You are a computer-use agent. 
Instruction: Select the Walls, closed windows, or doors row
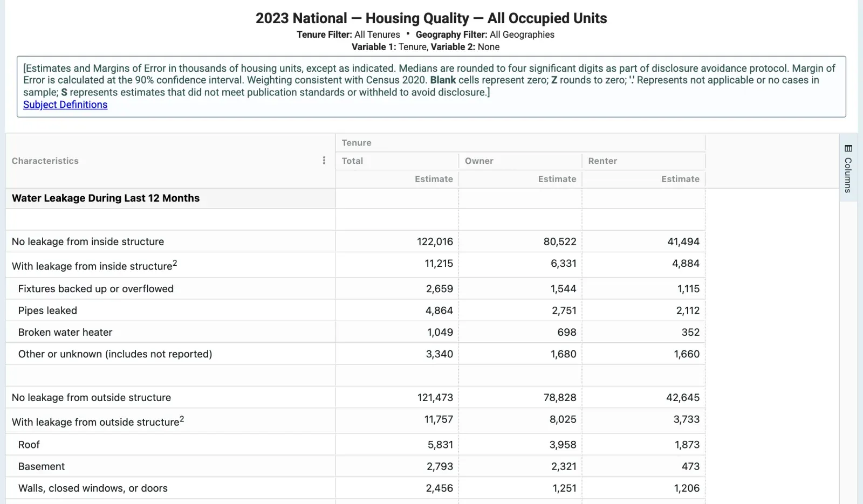pyautogui.click(x=355, y=488)
